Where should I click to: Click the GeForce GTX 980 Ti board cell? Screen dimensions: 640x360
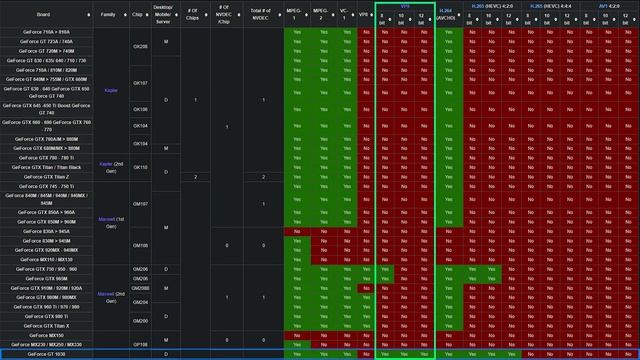[47, 316]
